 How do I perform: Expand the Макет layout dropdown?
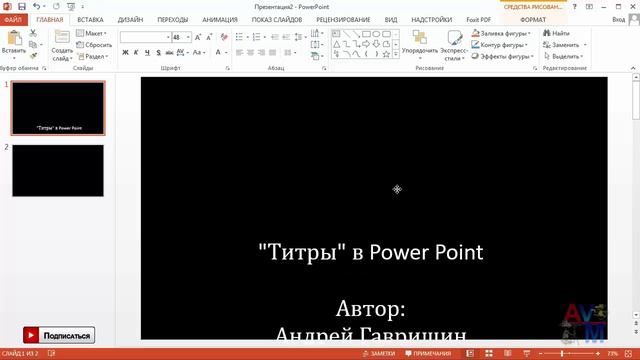click(x=91, y=33)
